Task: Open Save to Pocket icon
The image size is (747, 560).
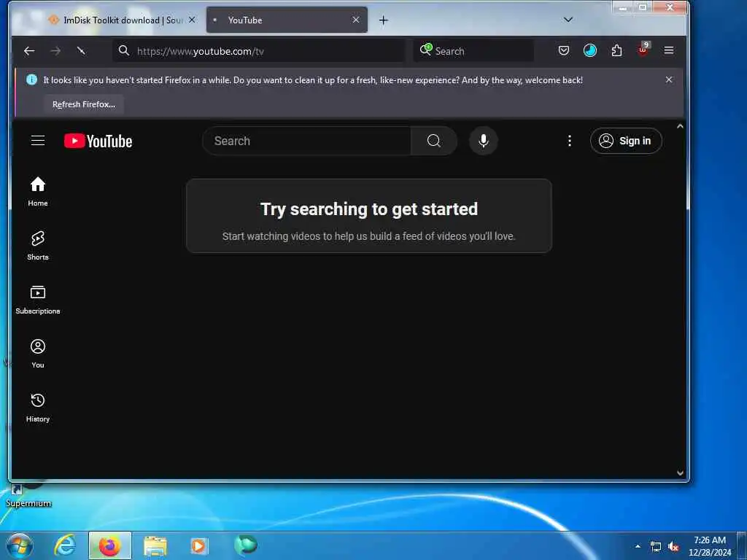Action: coord(564,50)
